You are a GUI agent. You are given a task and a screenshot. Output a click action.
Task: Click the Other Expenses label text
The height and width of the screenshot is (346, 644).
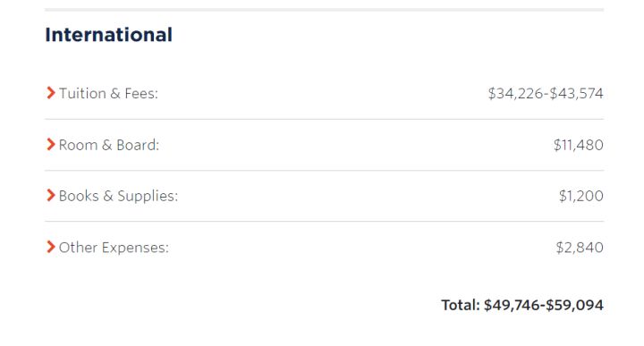tap(114, 248)
